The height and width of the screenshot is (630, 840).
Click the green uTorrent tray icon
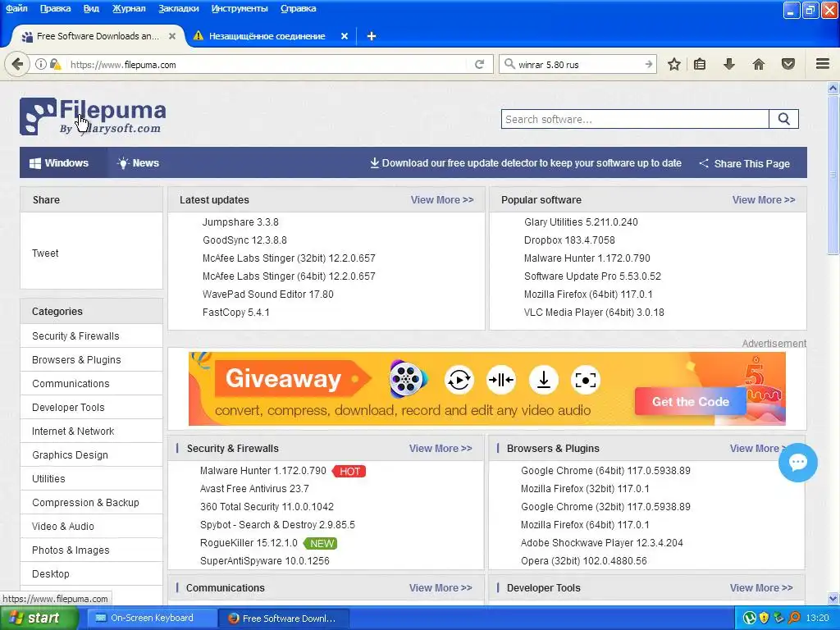pyautogui.click(x=750, y=618)
